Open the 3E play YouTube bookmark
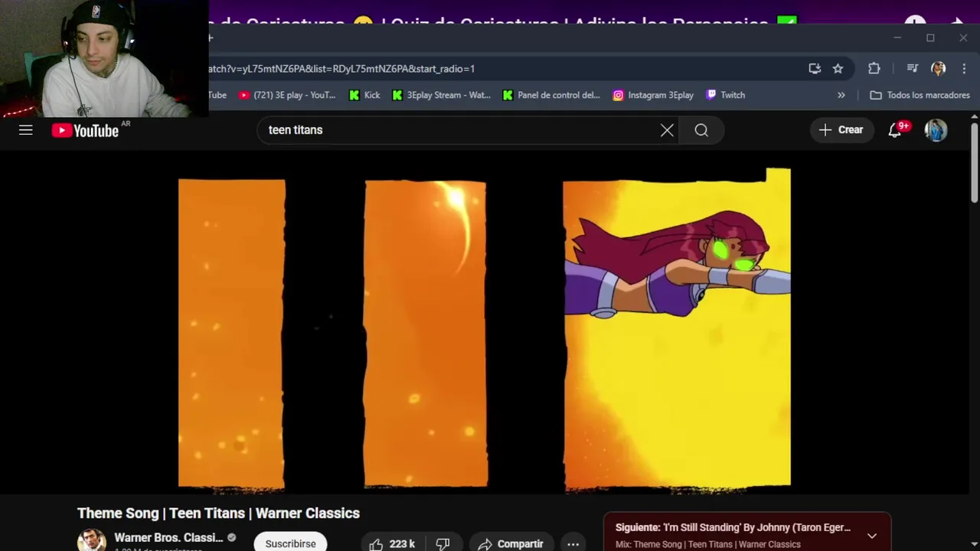Image resolution: width=980 pixels, height=551 pixels. point(287,95)
